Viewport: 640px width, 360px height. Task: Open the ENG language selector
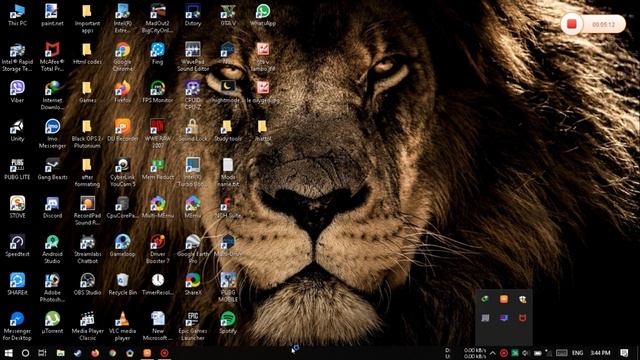[x=578, y=353]
